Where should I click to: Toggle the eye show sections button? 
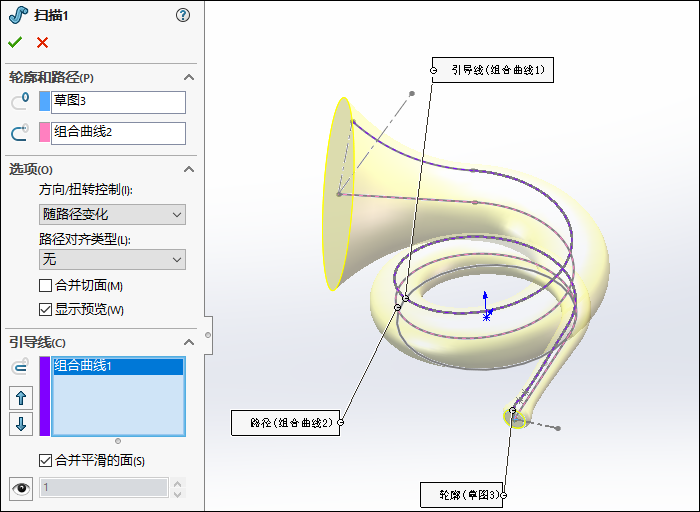[x=20, y=488]
